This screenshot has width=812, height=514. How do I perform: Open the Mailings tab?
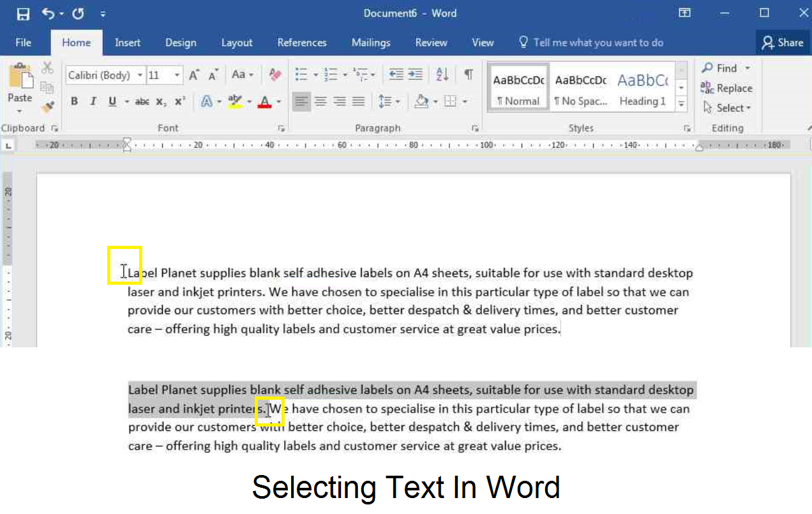pyautogui.click(x=371, y=42)
